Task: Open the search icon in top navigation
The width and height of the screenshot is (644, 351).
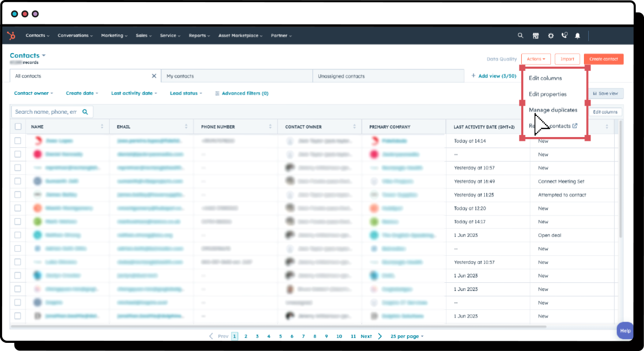Action: tap(520, 35)
